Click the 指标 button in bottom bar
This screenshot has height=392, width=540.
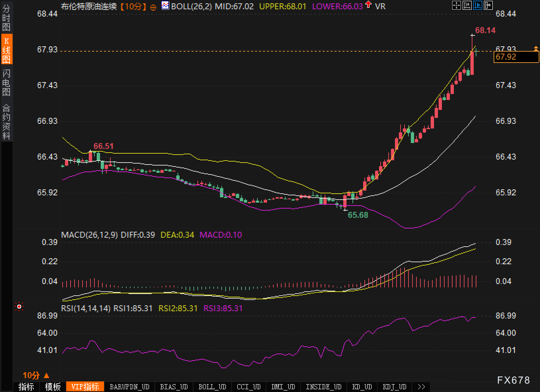click(x=26, y=387)
